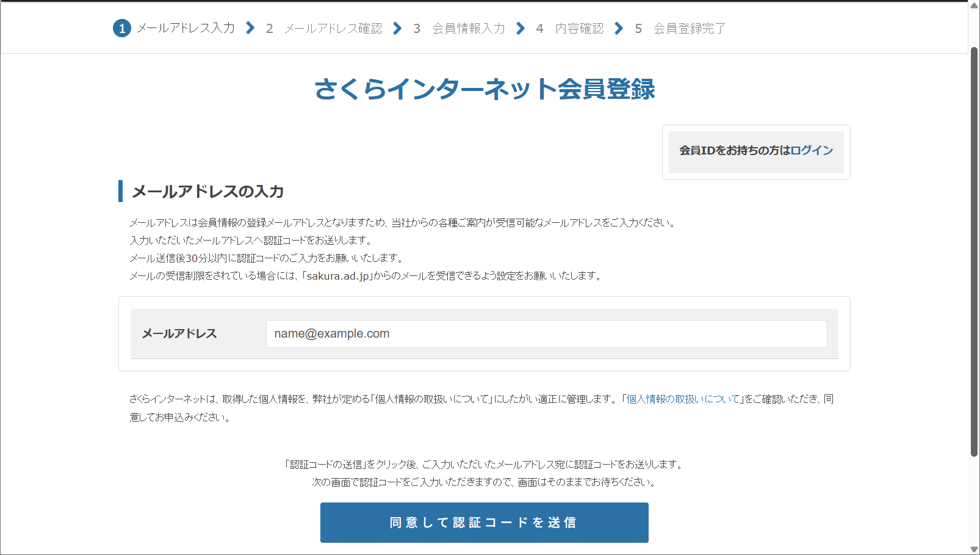Open the ログイン link

coord(812,150)
